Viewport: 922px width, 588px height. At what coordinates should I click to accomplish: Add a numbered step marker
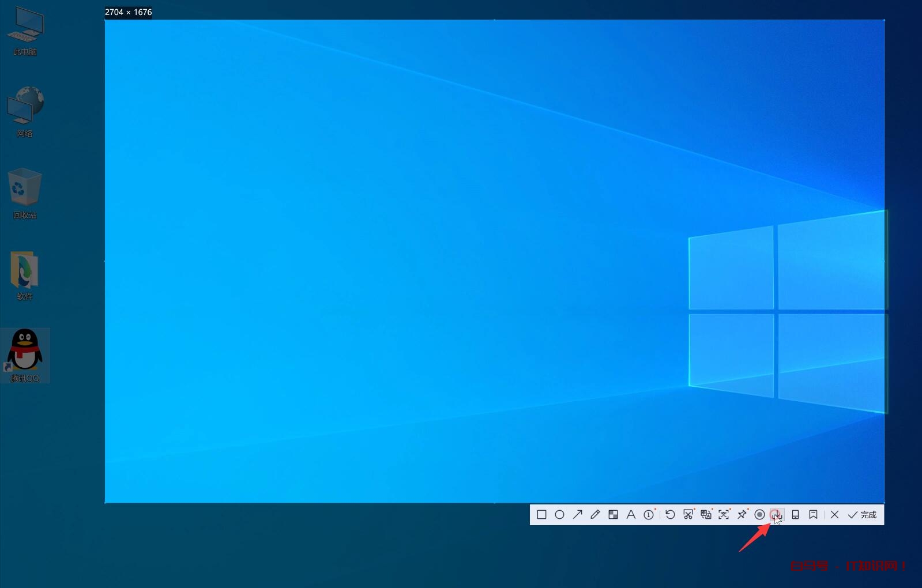point(649,515)
